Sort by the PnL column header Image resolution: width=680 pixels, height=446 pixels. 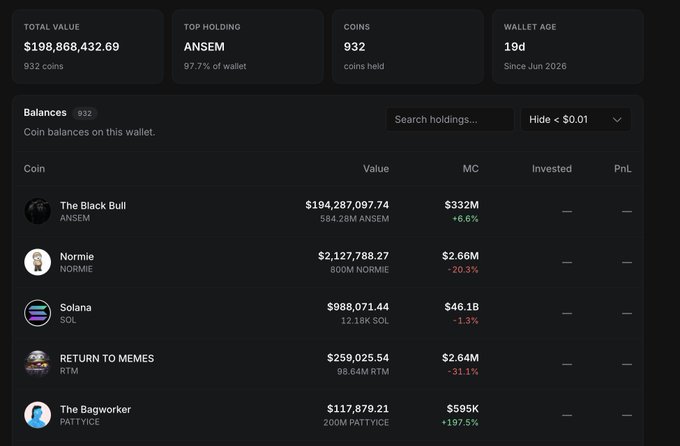623,169
